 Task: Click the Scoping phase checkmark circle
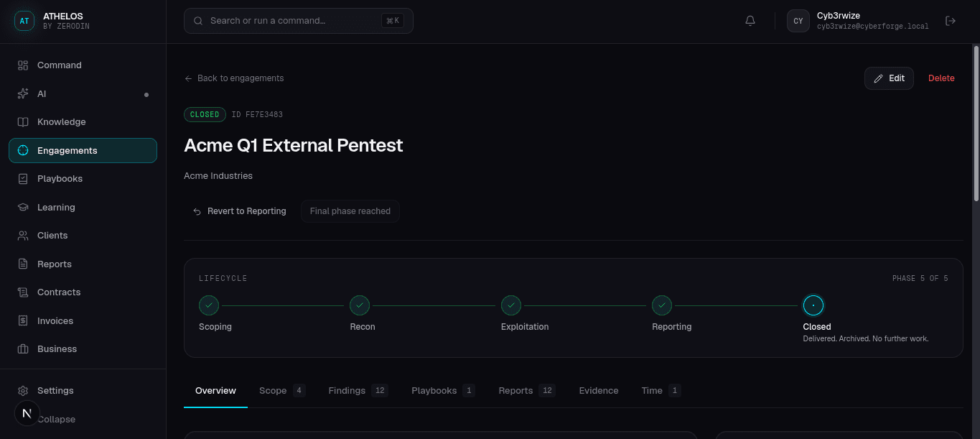tap(209, 305)
